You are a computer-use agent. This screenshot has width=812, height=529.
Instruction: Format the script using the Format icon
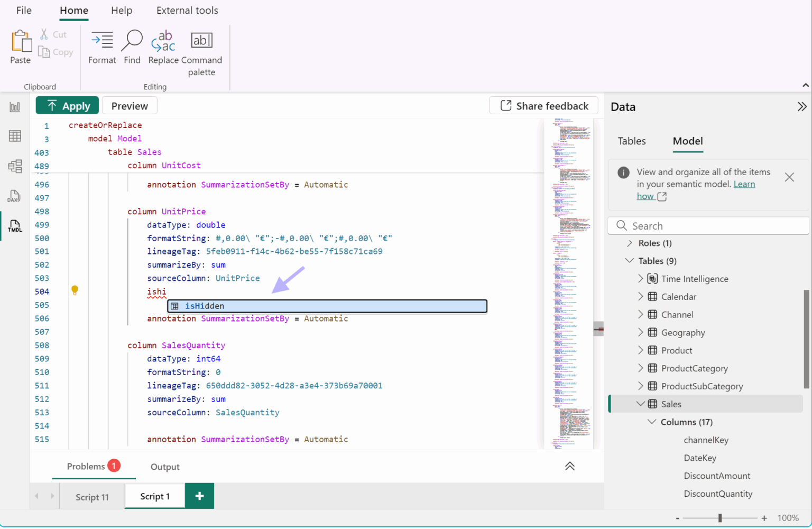click(101, 47)
